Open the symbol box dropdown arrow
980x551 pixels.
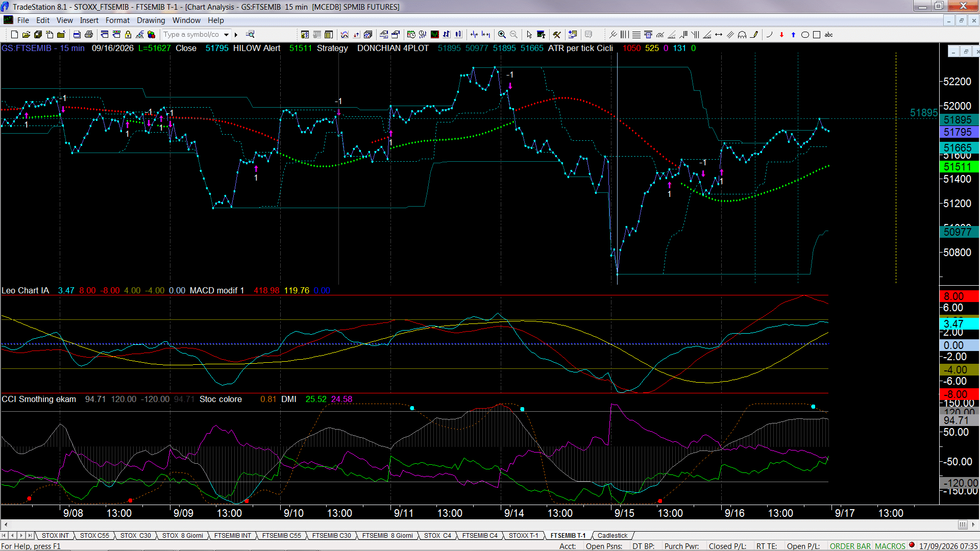pos(227,35)
